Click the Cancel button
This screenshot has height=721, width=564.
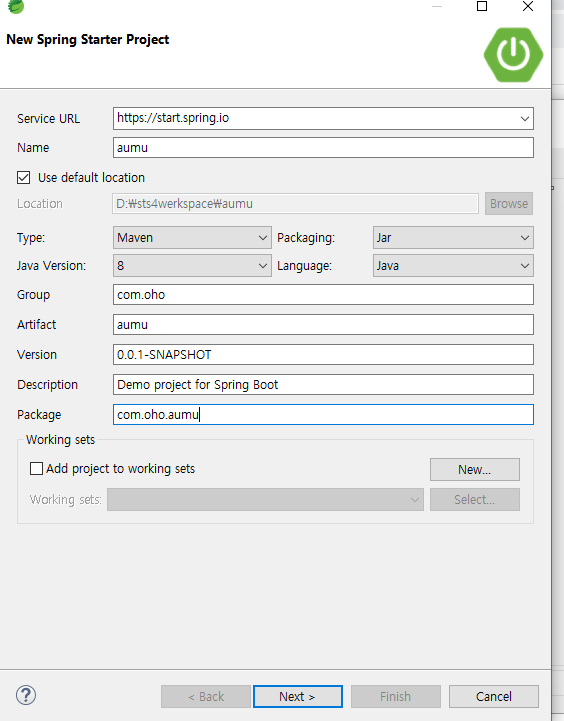[x=494, y=697]
